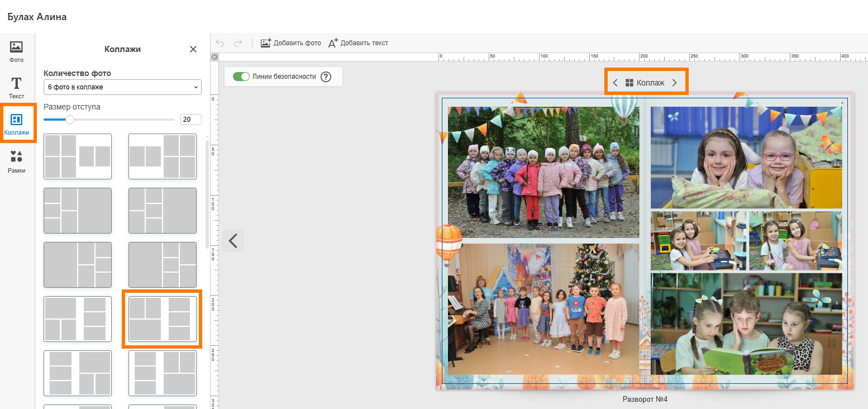Click the Коллаж button above the spread
Viewport: 868px width, 409px height.
[x=645, y=83]
